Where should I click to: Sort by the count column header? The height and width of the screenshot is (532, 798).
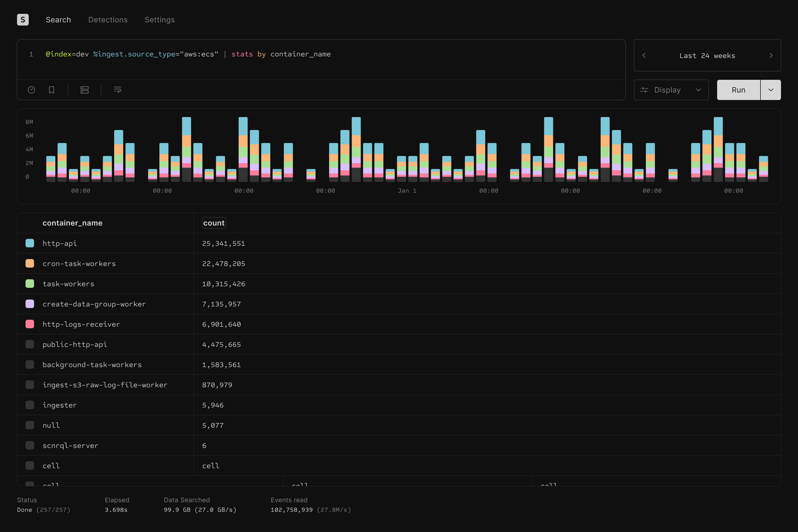pos(214,223)
